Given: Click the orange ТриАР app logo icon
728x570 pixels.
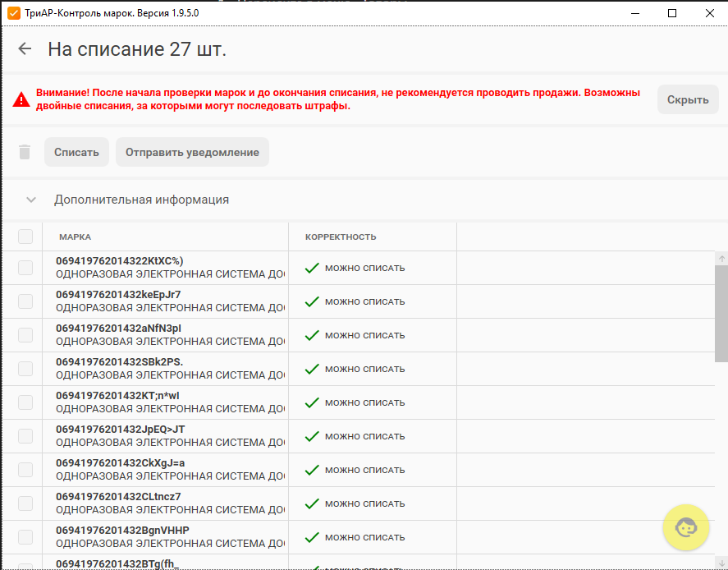Looking at the screenshot, I should coord(14,13).
